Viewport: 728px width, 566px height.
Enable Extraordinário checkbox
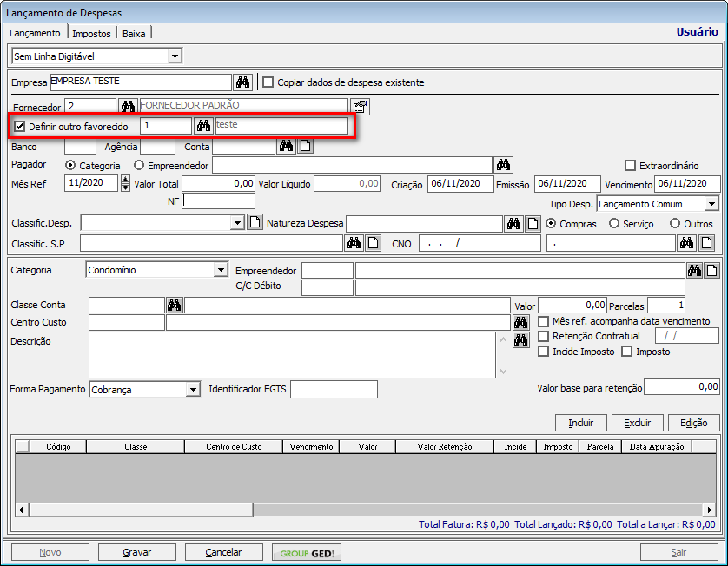click(x=630, y=166)
